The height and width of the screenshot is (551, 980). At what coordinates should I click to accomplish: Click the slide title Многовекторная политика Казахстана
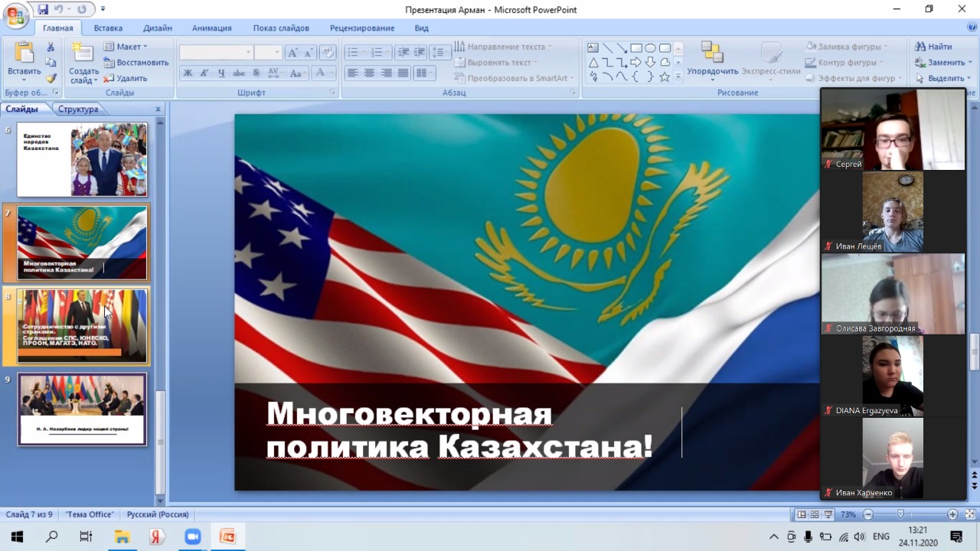(x=459, y=429)
